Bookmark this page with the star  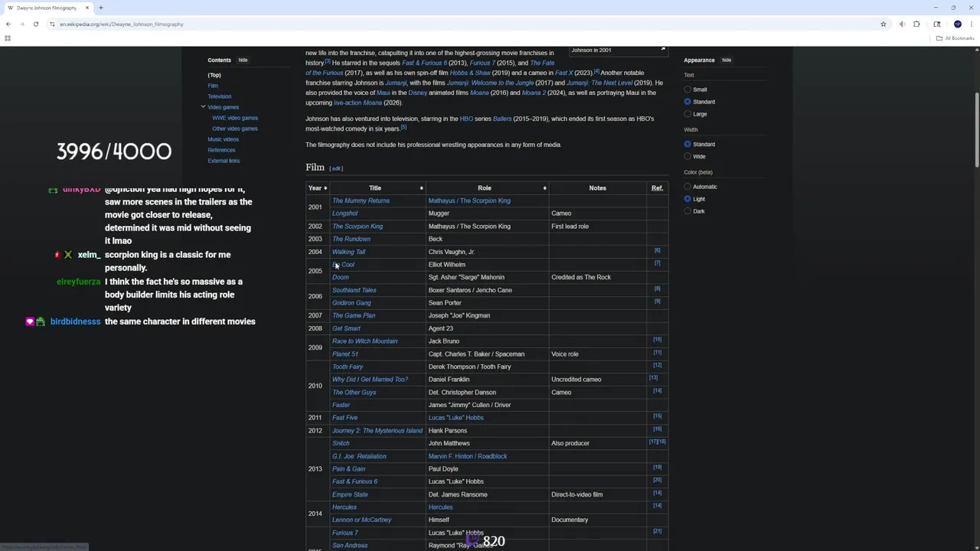point(883,24)
